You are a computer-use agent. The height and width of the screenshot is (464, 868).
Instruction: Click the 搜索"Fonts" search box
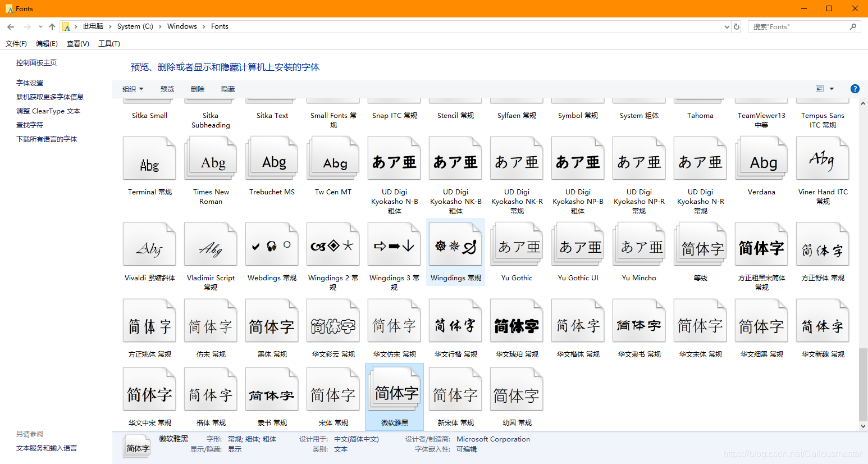tap(804, 26)
